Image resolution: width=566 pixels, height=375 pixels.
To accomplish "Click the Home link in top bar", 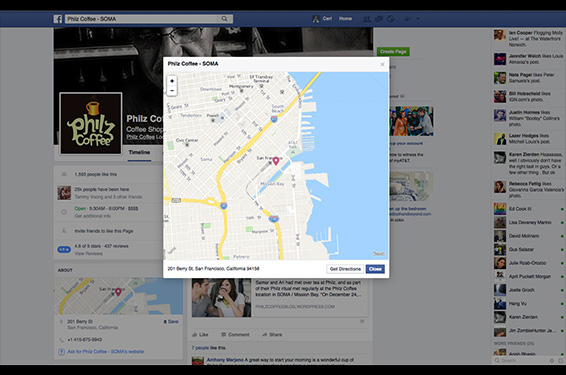I will pyautogui.click(x=345, y=18).
